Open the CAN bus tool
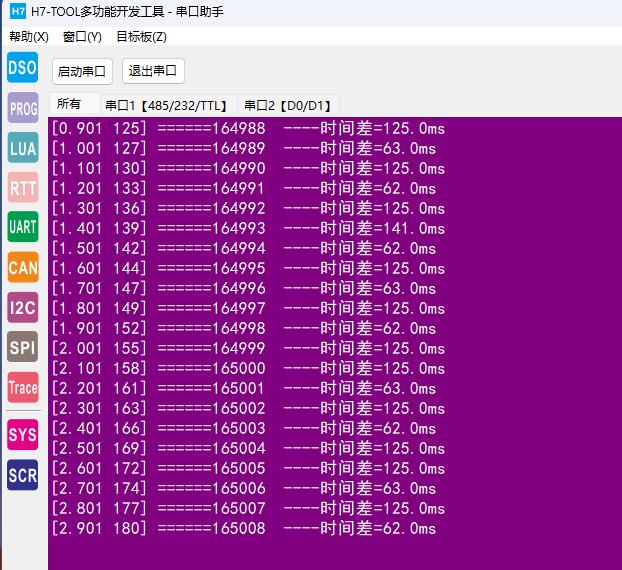The width and height of the screenshot is (622, 570). 23,267
